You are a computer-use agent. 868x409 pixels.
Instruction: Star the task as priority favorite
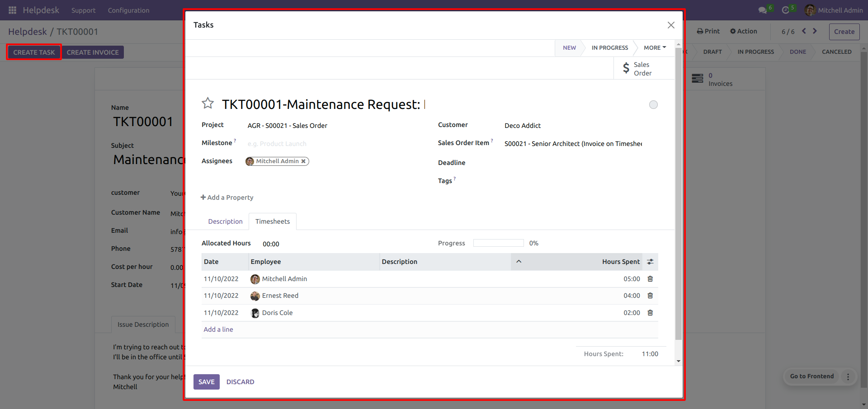(208, 103)
